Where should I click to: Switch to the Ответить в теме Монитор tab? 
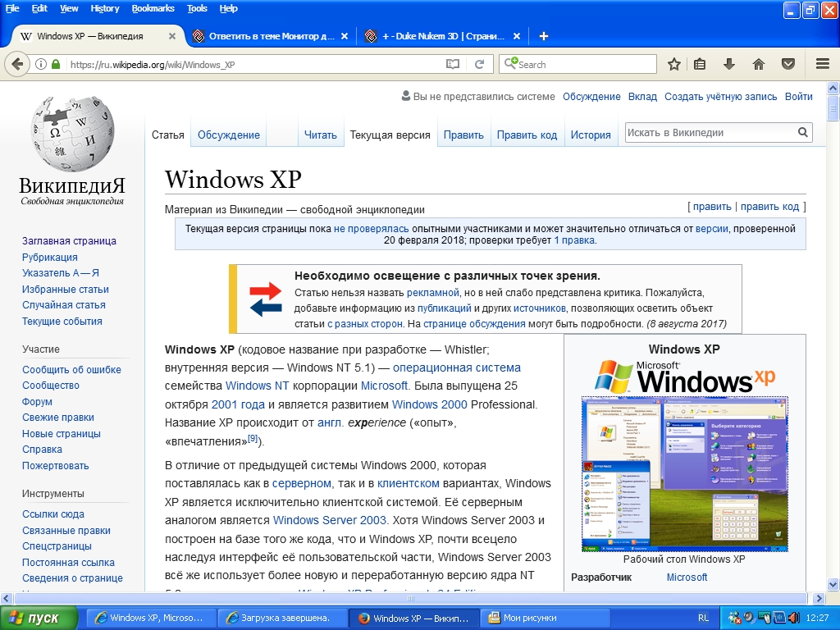click(270, 36)
